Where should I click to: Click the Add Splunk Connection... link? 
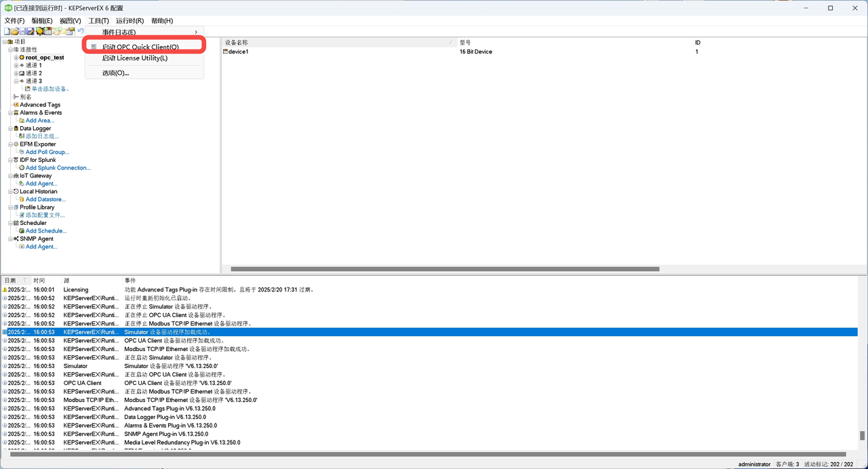click(x=58, y=168)
